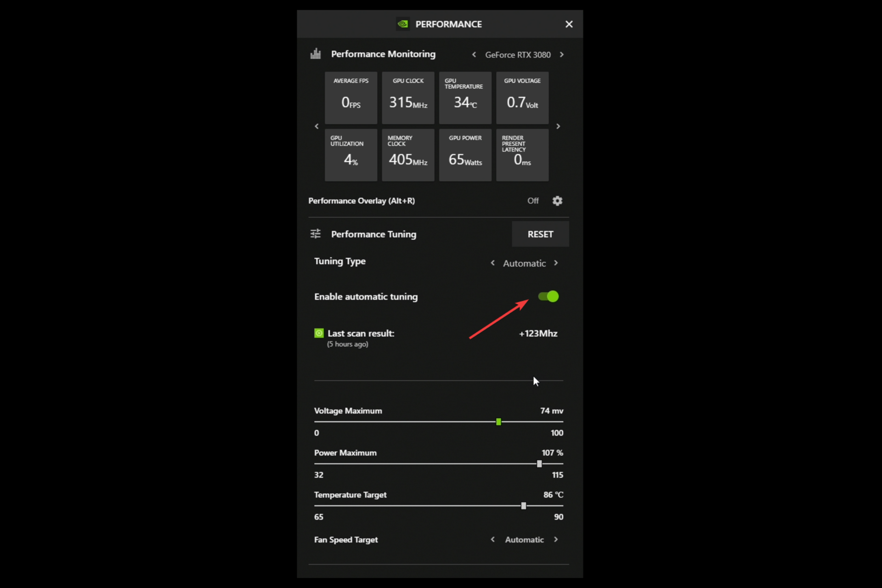Viewport: 882px width, 588px height.
Task: Click the 74 mv voltage value
Action: (x=552, y=411)
